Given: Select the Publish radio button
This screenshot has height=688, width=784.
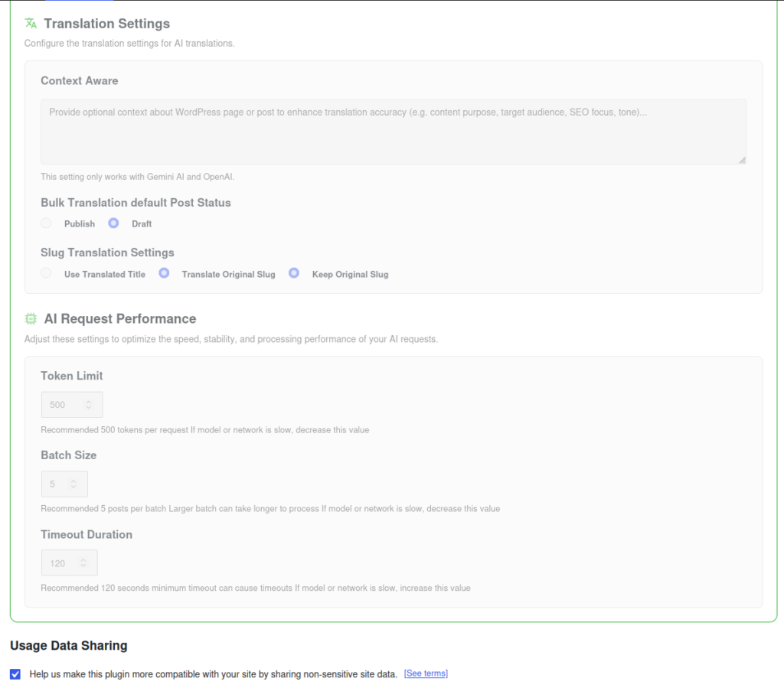Looking at the screenshot, I should pyautogui.click(x=46, y=223).
